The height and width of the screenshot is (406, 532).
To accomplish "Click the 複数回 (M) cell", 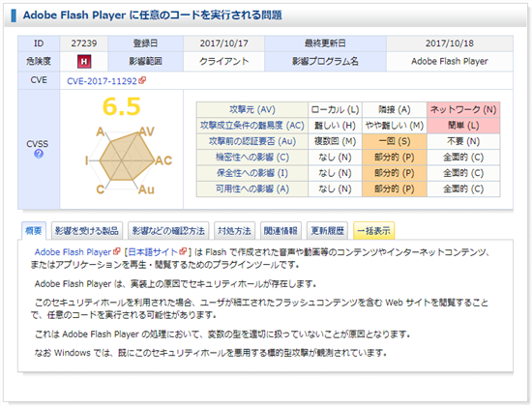I will (335, 141).
